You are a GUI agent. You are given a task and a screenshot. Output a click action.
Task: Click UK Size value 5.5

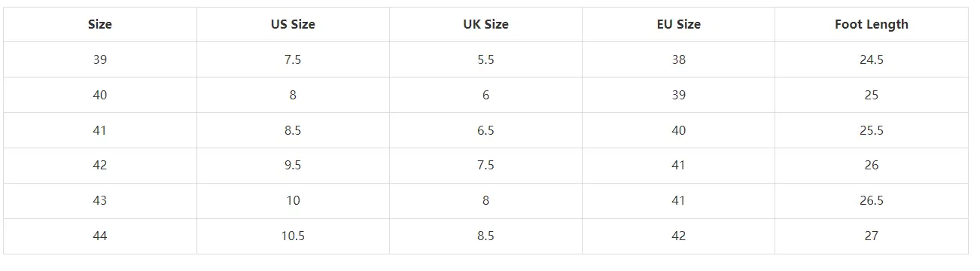tap(485, 59)
